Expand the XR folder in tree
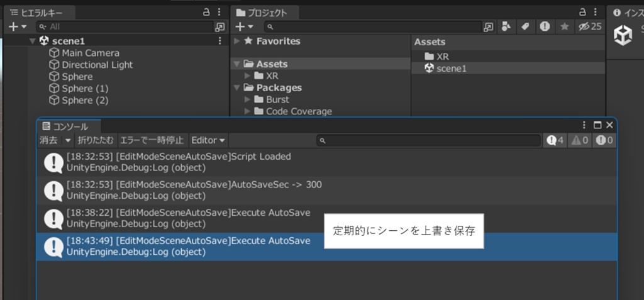The width and height of the screenshot is (644, 300). coord(247,76)
